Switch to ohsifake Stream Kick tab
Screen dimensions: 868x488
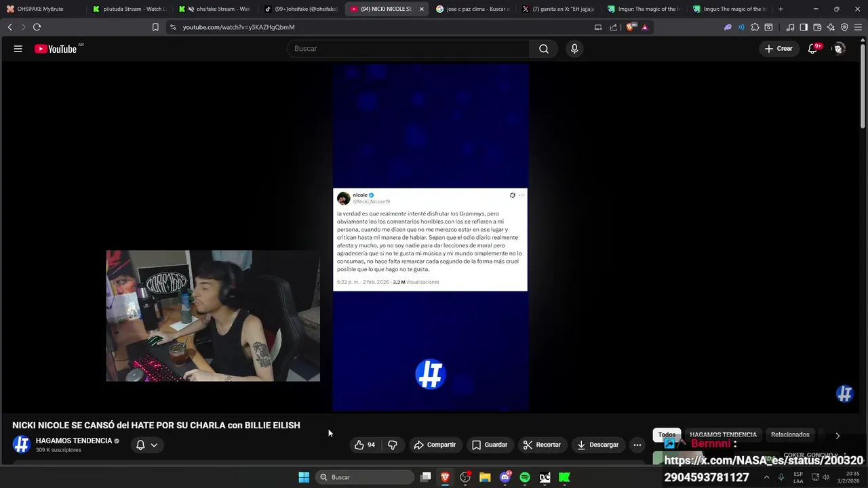tap(215, 9)
